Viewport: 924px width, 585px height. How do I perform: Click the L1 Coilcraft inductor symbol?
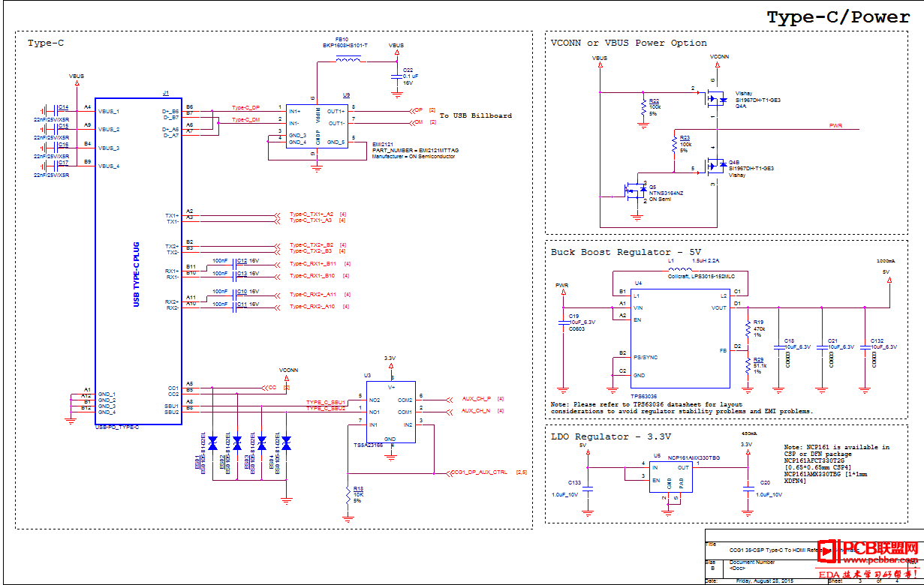click(x=680, y=270)
